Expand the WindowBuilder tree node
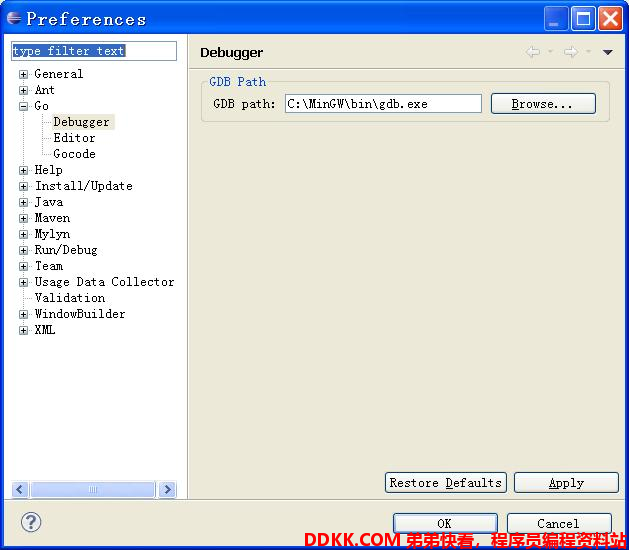This screenshot has width=629, height=550. (24, 315)
